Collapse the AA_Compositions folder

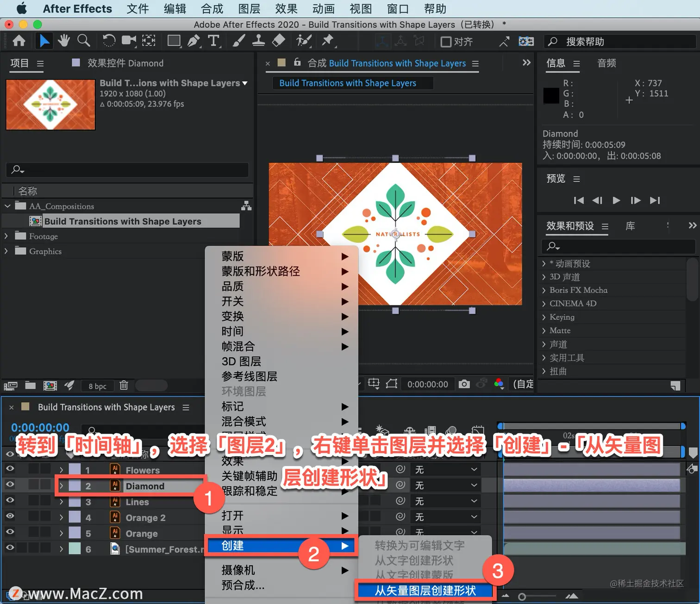pyautogui.click(x=7, y=206)
